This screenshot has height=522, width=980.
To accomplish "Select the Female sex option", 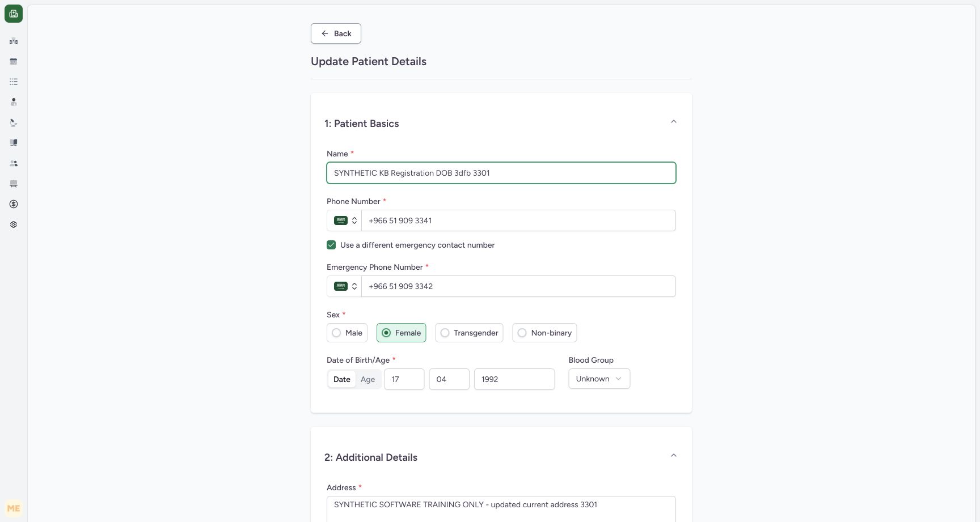I will tap(401, 333).
